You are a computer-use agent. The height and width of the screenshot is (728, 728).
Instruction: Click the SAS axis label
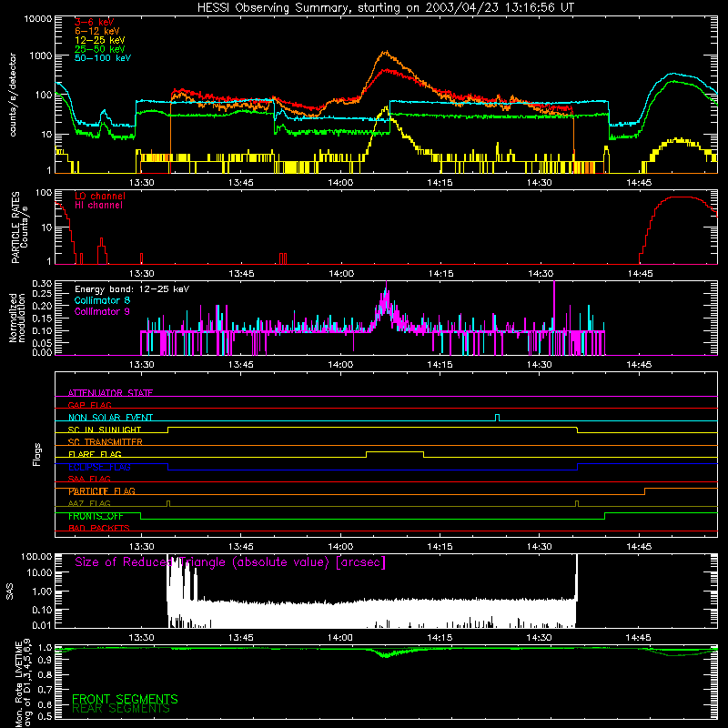tap(10, 591)
